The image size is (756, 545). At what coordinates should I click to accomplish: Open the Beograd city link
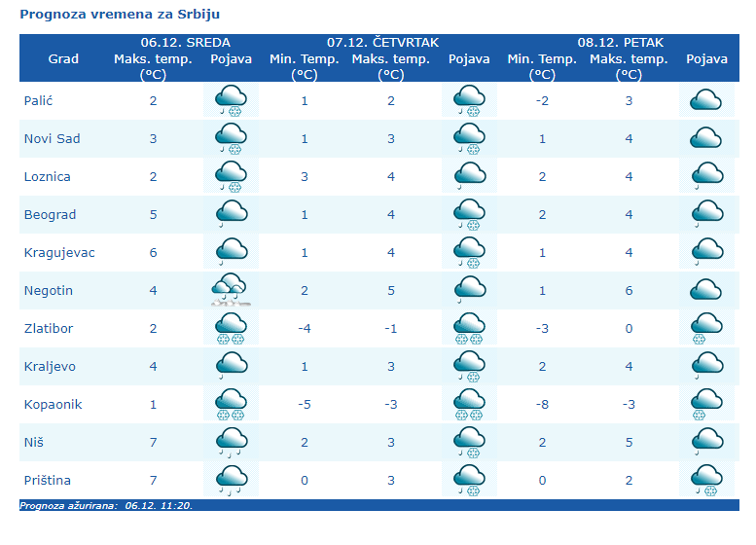(x=50, y=214)
